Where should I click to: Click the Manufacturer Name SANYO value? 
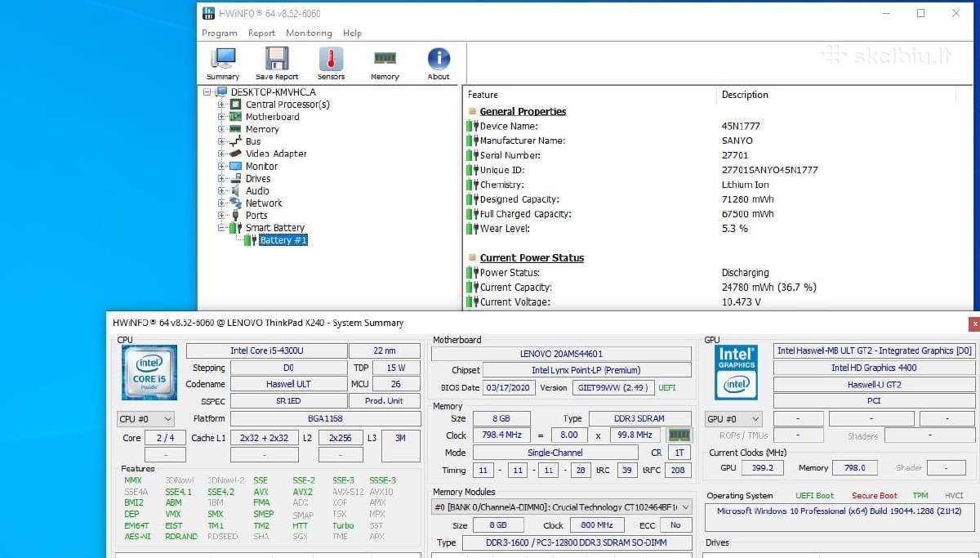point(737,141)
